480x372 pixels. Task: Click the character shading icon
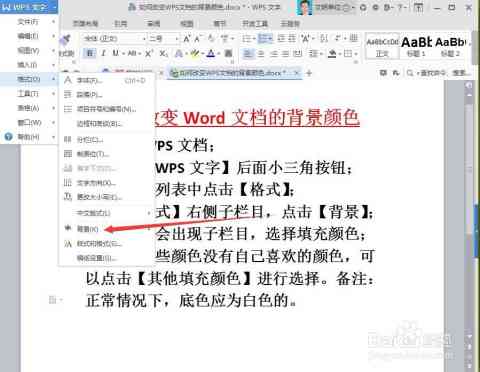click(228, 53)
